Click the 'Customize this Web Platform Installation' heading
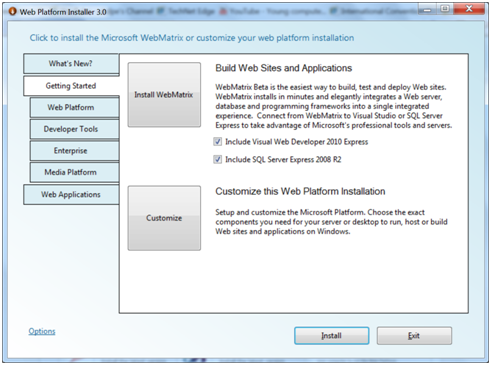 point(300,191)
